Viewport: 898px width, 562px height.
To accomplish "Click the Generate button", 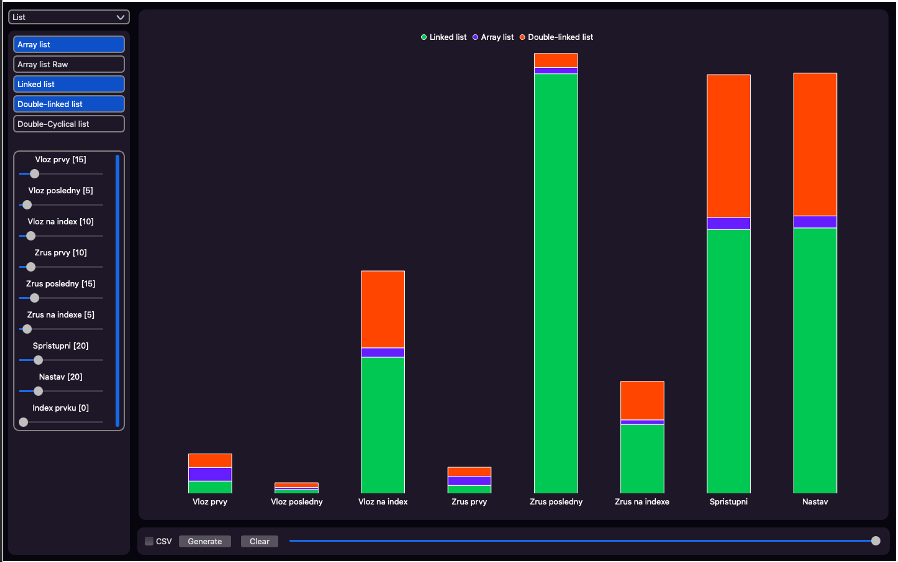I will click(204, 541).
